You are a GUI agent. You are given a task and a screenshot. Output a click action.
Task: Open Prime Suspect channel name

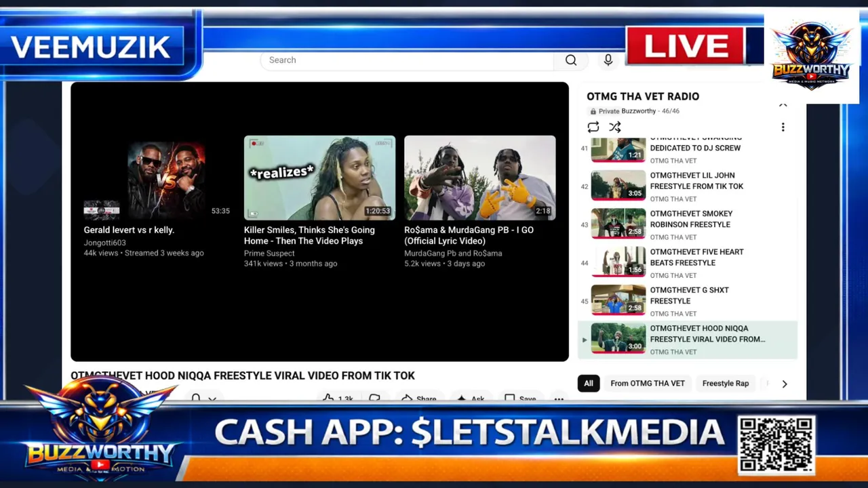(269, 253)
